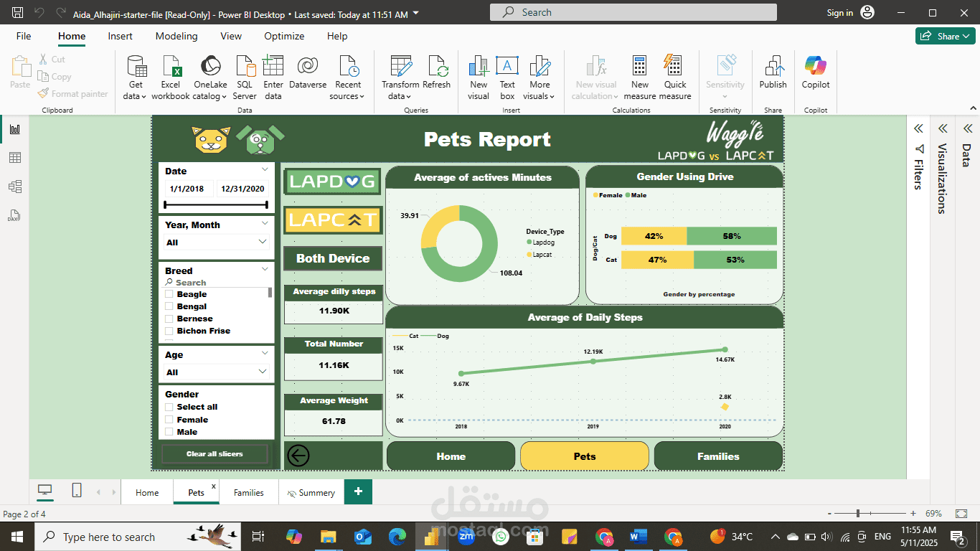Click the Date range slider bar
This screenshot has width=980, height=551.
(216, 204)
